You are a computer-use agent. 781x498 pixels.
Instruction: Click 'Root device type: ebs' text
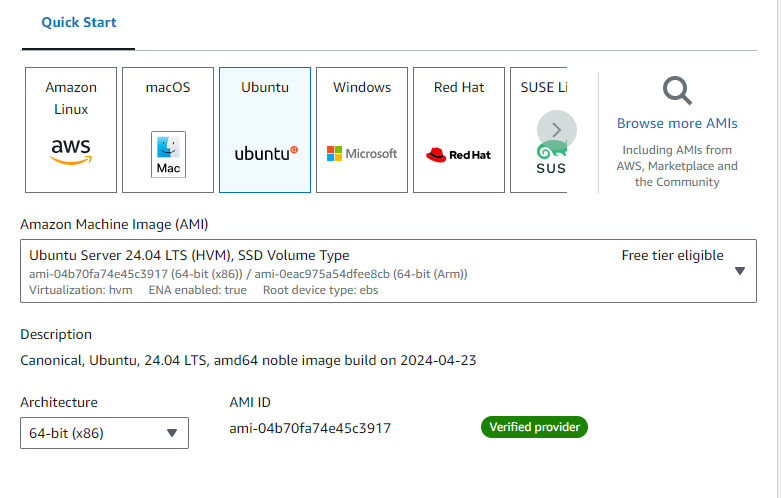pos(321,290)
